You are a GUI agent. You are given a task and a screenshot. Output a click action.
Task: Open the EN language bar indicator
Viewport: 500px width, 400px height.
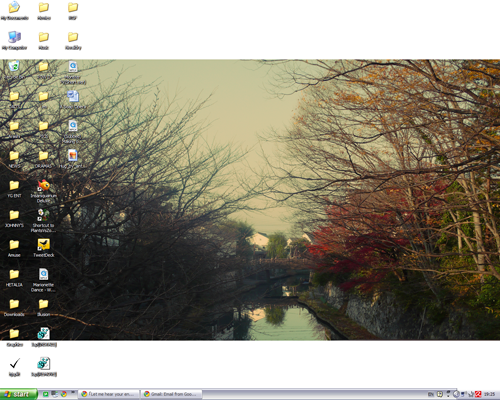pyautogui.click(x=431, y=394)
